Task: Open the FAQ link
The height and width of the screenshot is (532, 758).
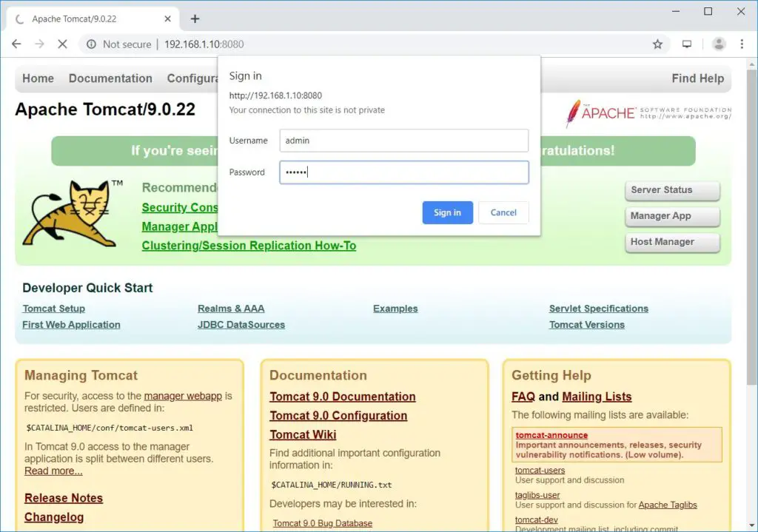Action: point(523,397)
